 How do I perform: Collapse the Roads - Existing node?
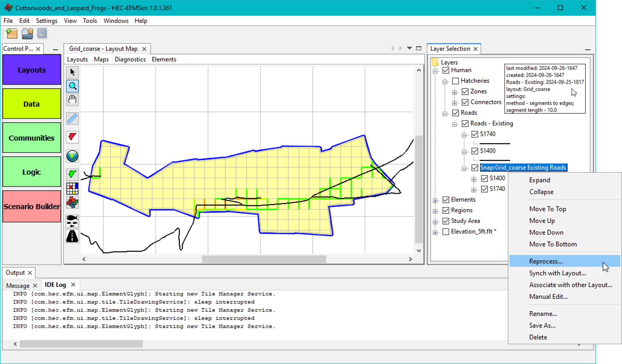click(x=454, y=124)
